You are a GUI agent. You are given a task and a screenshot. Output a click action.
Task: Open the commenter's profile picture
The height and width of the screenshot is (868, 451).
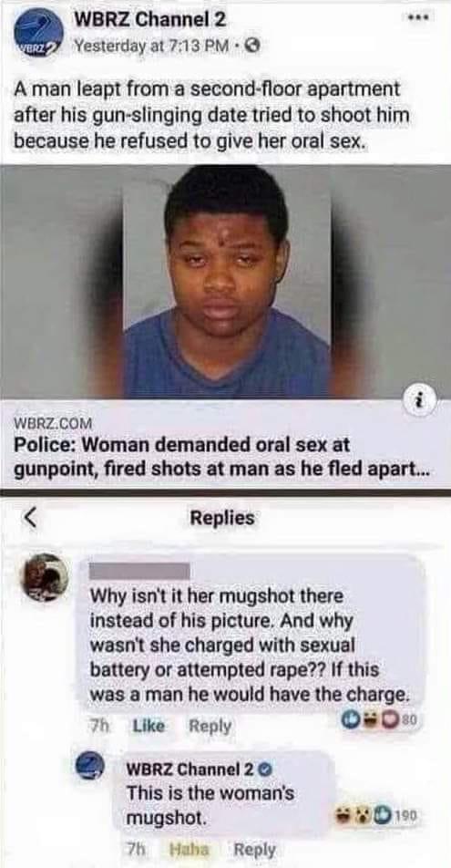pyautogui.click(x=46, y=577)
